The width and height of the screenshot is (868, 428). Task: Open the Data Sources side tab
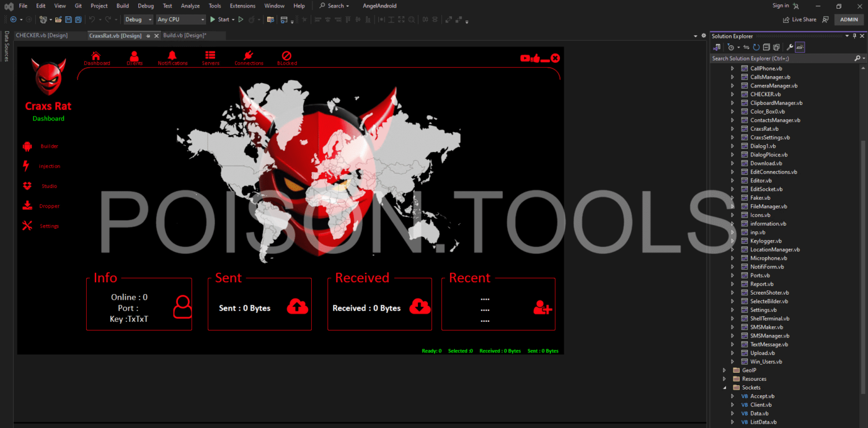pyautogui.click(x=6, y=47)
